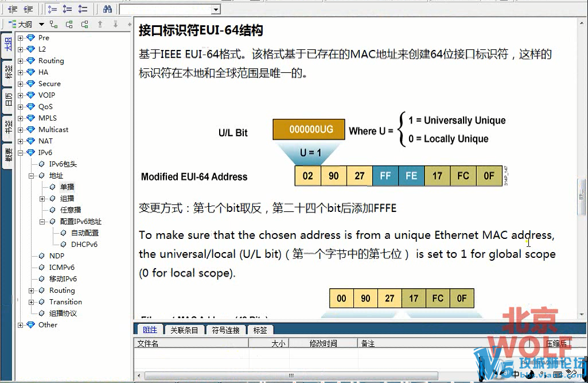Open the search text combo box dropdown
Screen dimensions: 588x383
216,9
